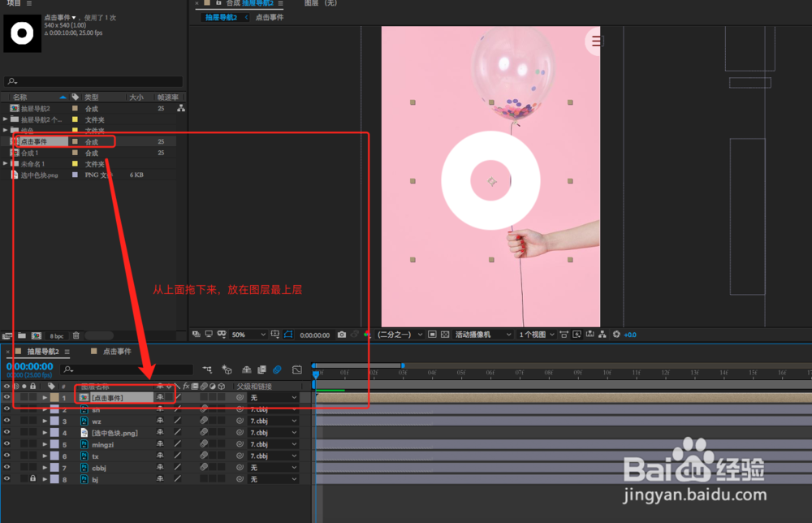Unlock the bj layer

click(x=32, y=478)
